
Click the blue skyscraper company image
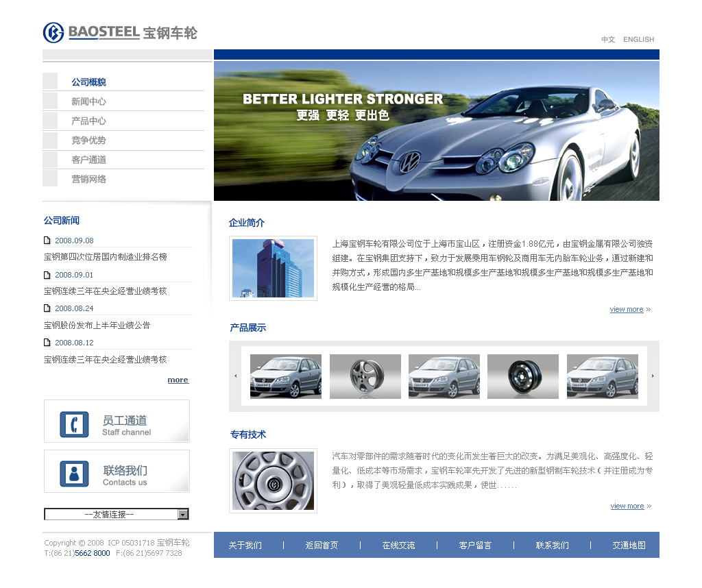273,268
